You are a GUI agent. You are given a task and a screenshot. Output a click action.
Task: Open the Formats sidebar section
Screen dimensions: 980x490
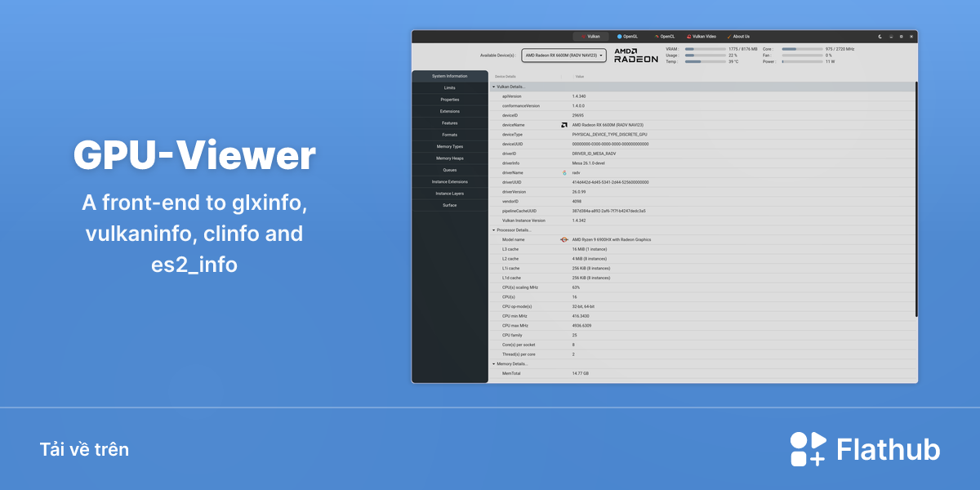[450, 135]
